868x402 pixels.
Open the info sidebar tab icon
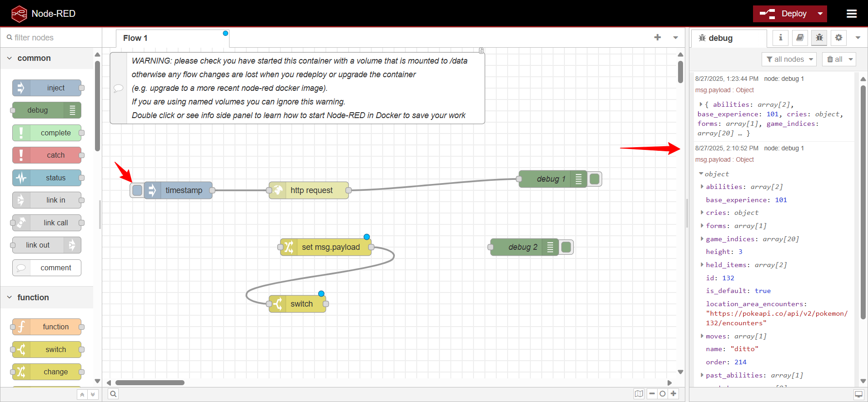click(781, 38)
